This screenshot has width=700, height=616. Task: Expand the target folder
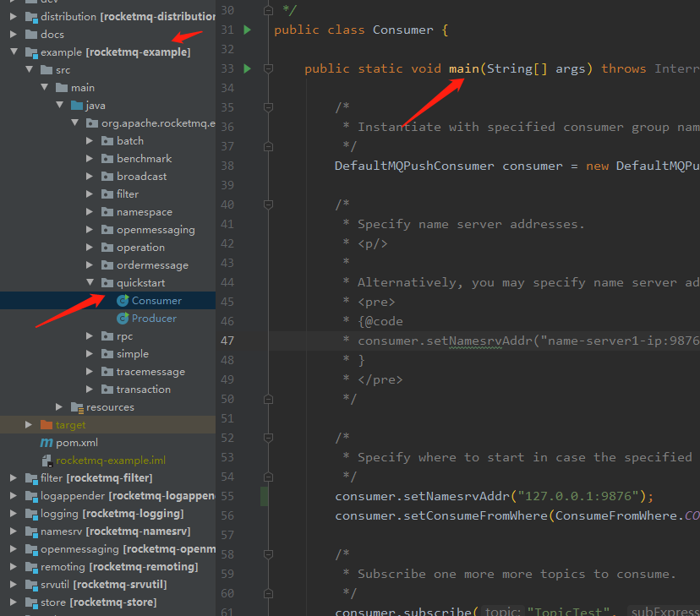tap(29, 425)
